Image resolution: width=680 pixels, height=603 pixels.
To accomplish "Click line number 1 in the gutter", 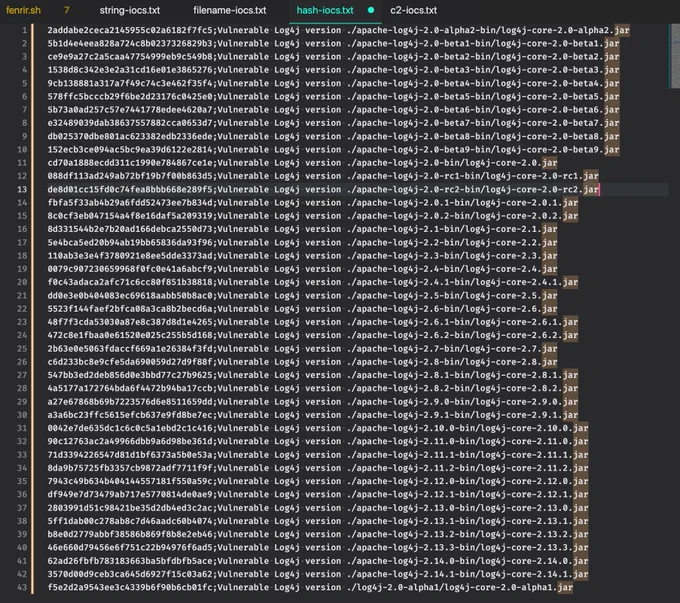I will (24, 30).
